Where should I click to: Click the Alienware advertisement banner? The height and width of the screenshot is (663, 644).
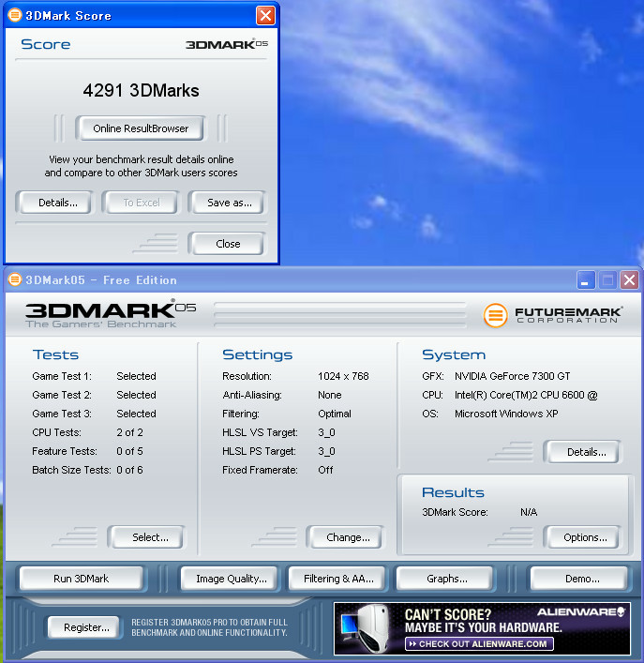tap(482, 628)
